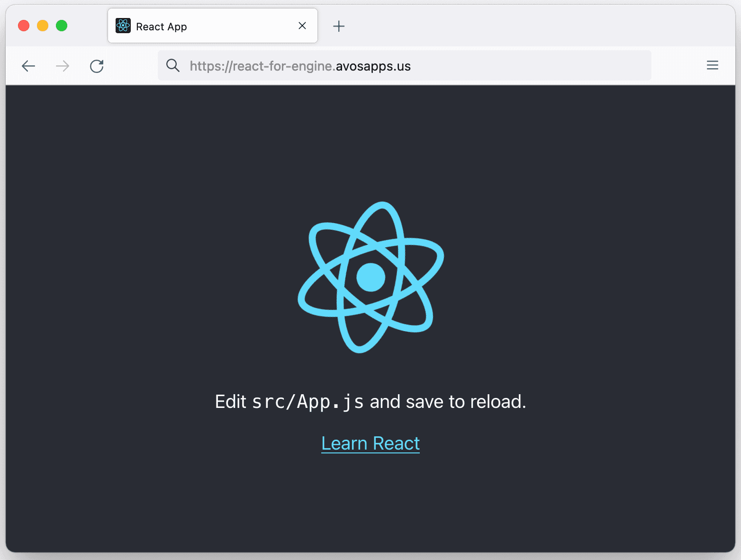
Task: Focus the URL address field
Action: click(404, 65)
